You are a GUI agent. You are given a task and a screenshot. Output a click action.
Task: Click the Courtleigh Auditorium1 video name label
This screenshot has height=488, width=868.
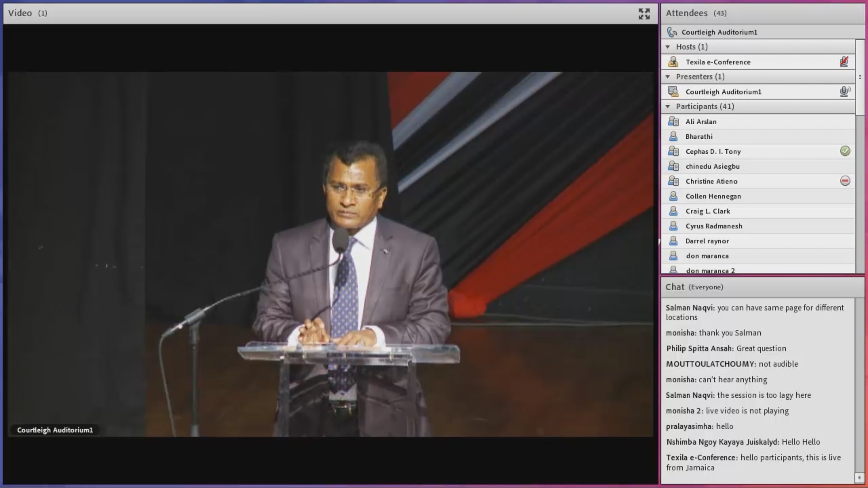point(55,430)
